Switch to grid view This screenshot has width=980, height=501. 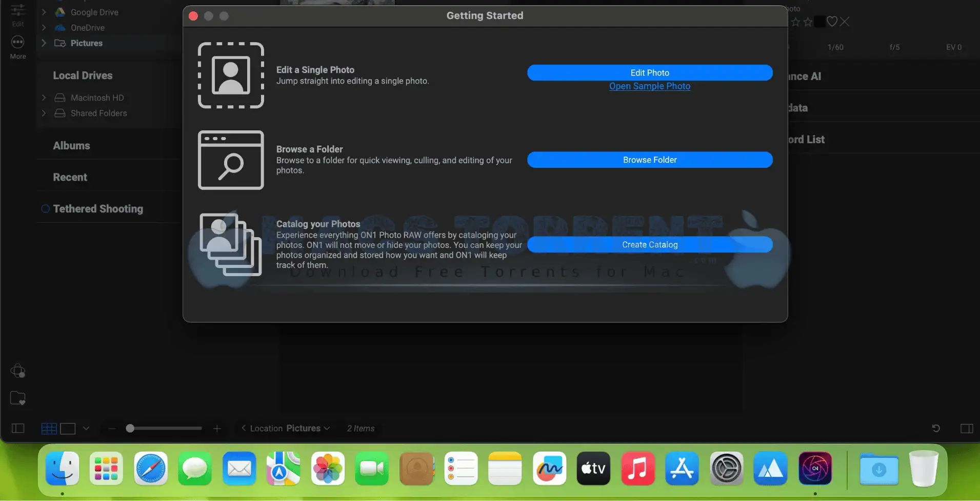tap(49, 428)
